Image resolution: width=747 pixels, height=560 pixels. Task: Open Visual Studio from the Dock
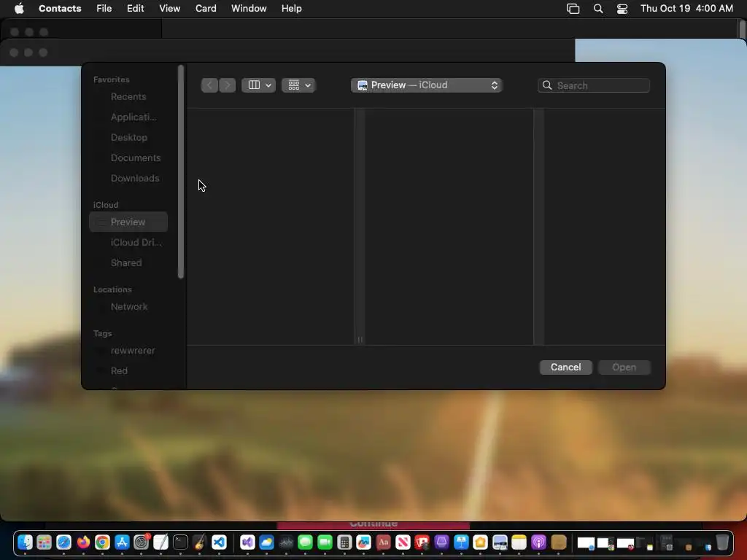[247, 542]
